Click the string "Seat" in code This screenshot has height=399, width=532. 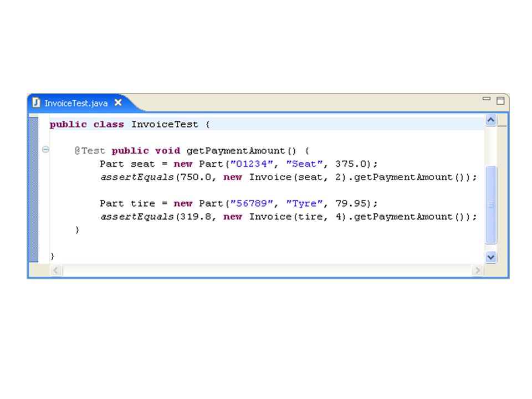(304, 164)
